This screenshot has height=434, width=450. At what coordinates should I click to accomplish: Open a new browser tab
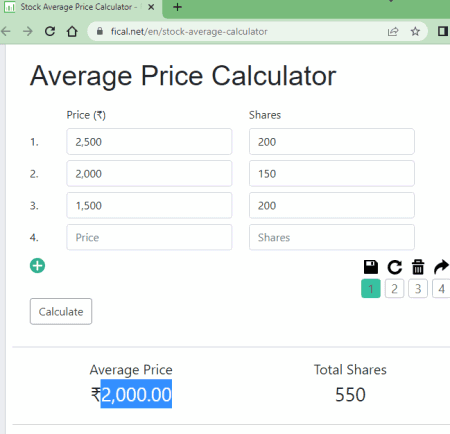178,7
